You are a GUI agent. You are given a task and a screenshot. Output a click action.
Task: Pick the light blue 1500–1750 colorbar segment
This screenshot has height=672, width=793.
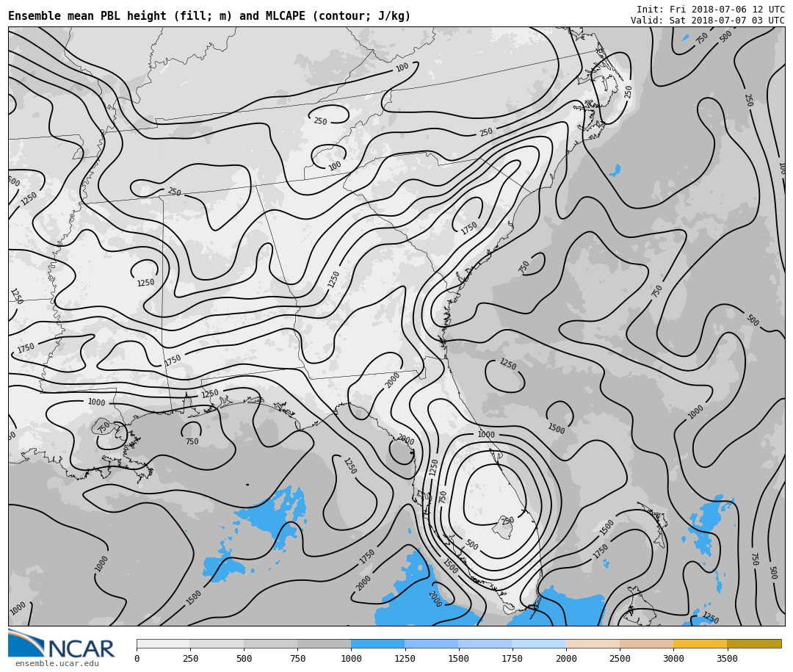click(x=485, y=643)
